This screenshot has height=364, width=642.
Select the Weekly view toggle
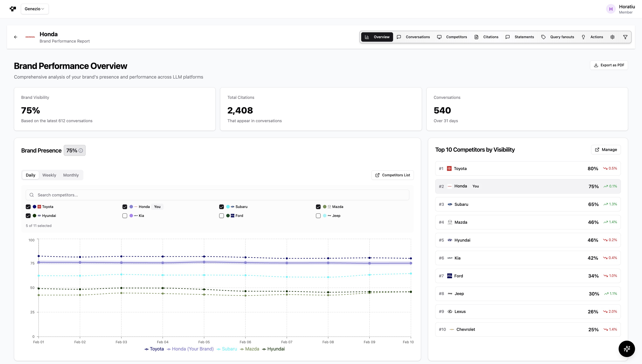tap(49, 175)
